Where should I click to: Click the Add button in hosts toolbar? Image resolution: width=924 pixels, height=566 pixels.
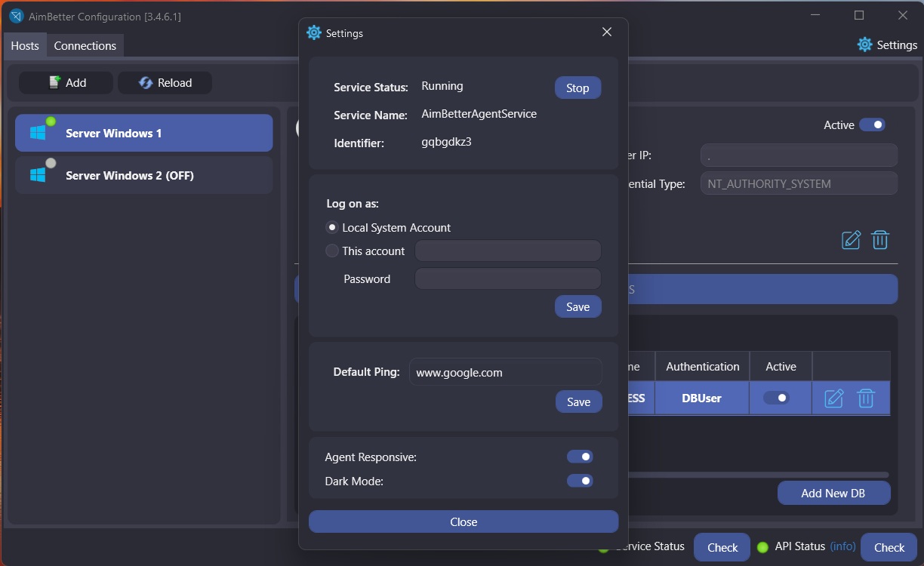click(x=66, y=82)
